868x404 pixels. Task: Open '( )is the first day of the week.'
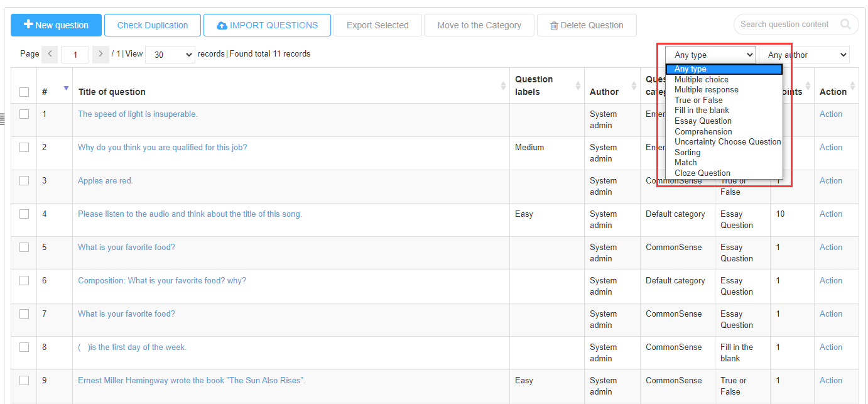coord(132,347)
